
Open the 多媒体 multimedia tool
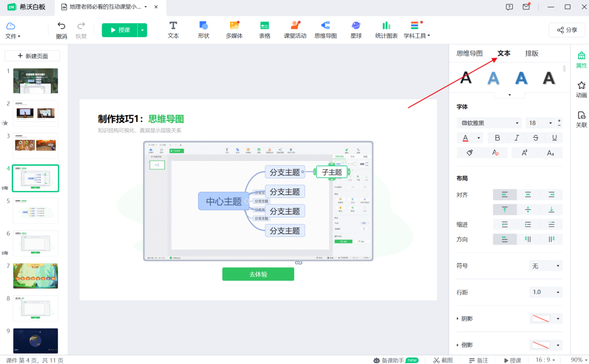[x=234, y=30]
